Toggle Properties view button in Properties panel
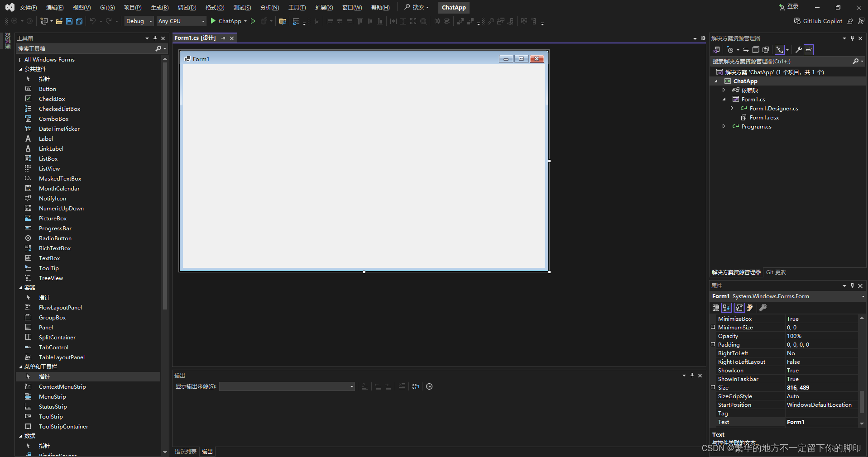This screenshot has height=457, width=868. 739,308
